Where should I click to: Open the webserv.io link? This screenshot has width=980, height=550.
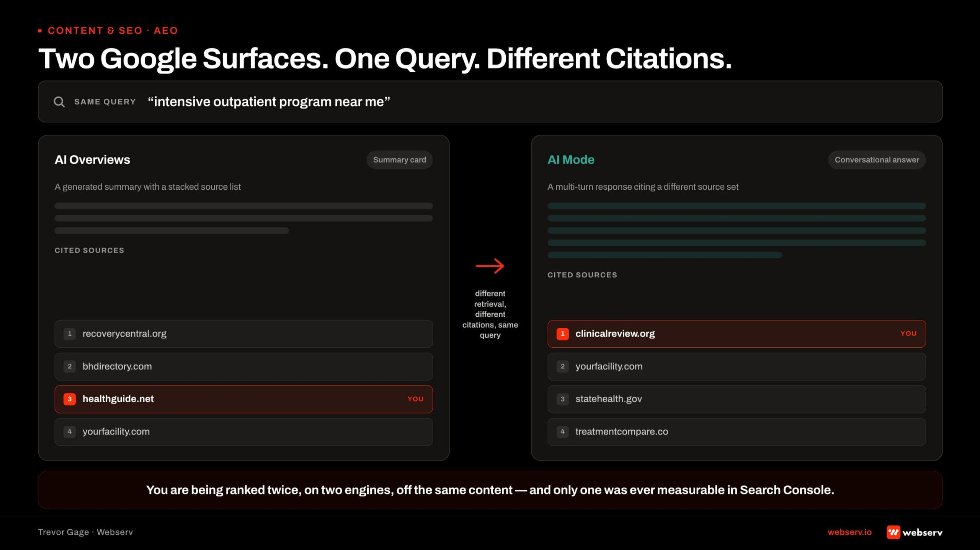click(849, 532)
